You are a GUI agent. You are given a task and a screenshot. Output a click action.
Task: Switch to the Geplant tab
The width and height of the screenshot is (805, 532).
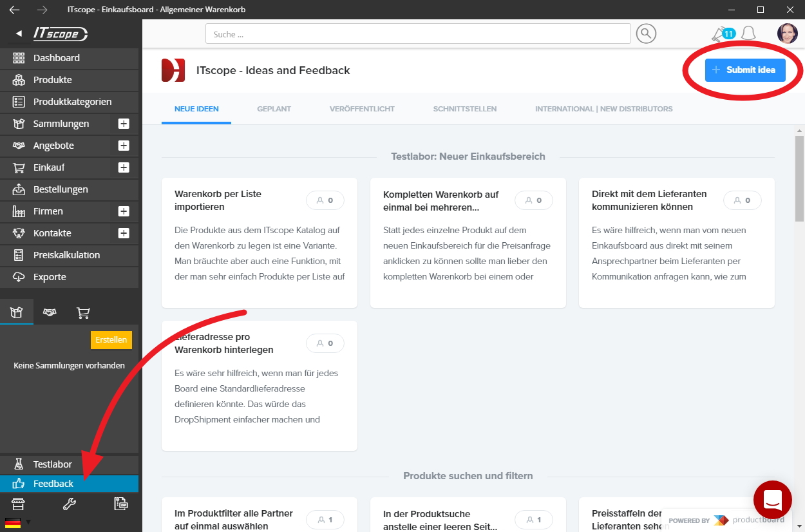(x=274, y=109)
